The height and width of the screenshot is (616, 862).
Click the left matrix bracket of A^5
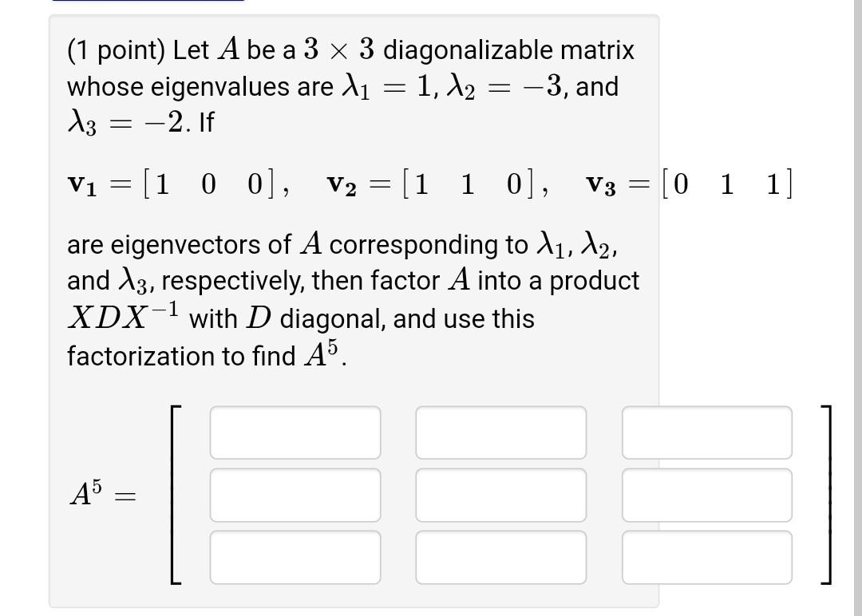[x=175, y=493]
